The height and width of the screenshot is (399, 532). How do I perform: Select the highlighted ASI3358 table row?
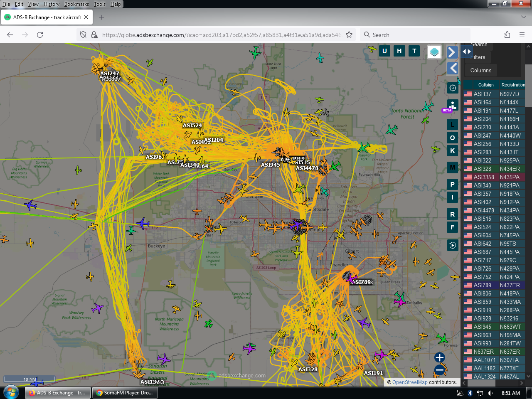[494, 177]
